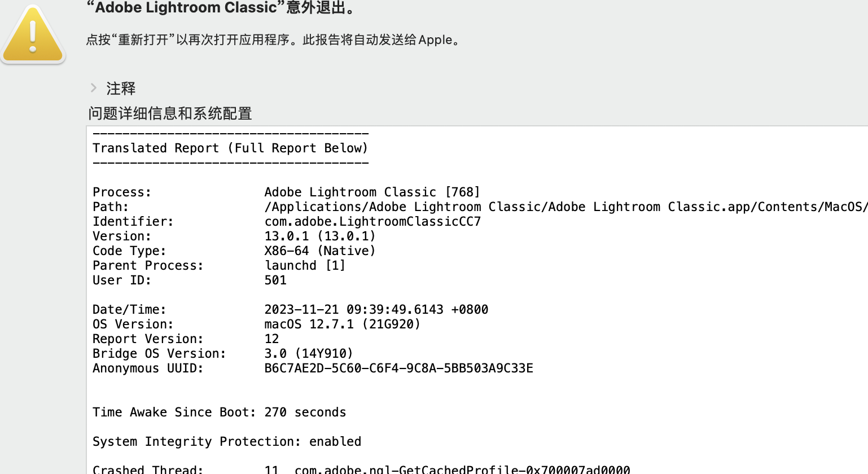Click the 问题详细信息和系统配置 heading

pyautogui.click(x=170, y=113)
